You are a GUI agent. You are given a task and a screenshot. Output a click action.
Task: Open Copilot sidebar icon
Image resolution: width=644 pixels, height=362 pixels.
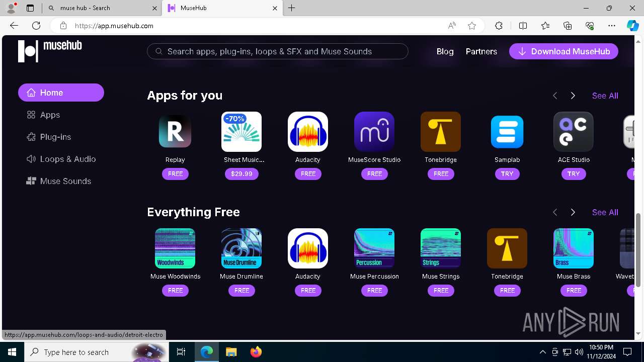tap(632, 26)
